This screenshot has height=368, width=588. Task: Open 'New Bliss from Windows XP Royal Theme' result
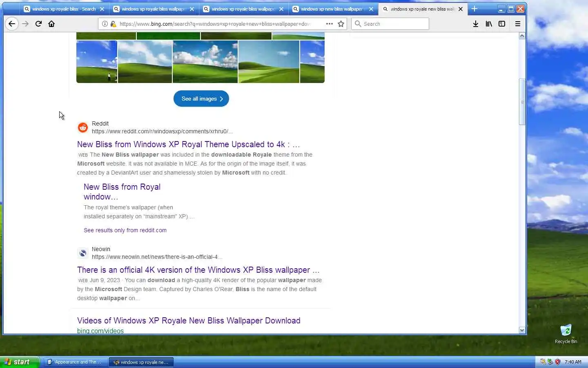189,144
